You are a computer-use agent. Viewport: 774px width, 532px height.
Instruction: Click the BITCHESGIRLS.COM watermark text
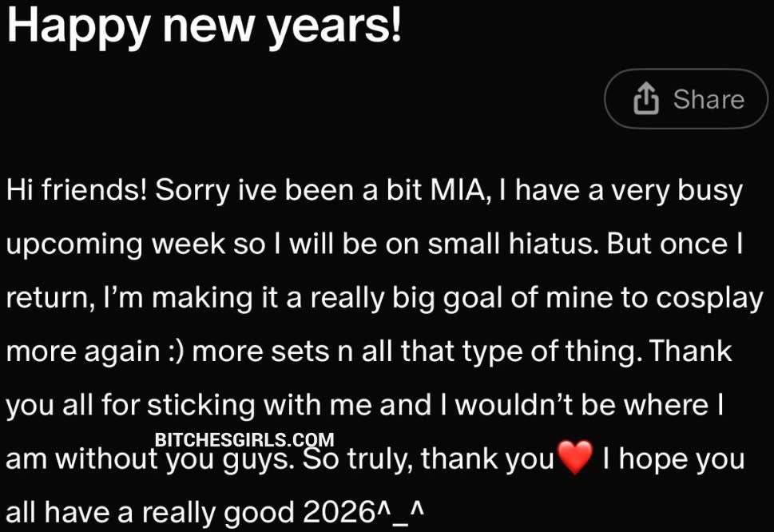[244, 439]
